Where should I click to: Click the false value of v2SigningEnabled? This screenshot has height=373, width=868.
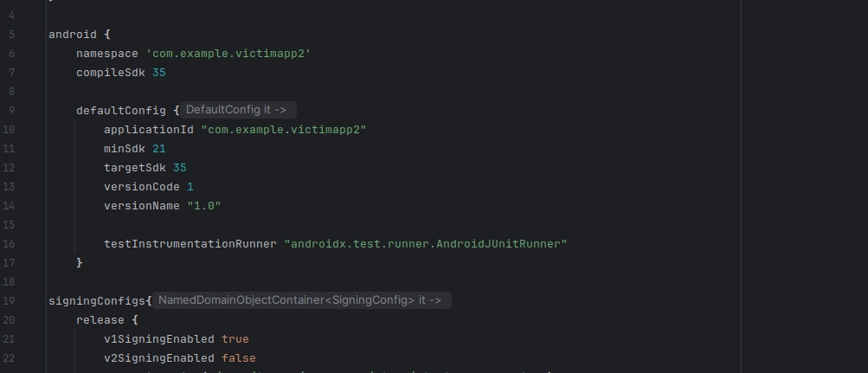pos(239,358)
